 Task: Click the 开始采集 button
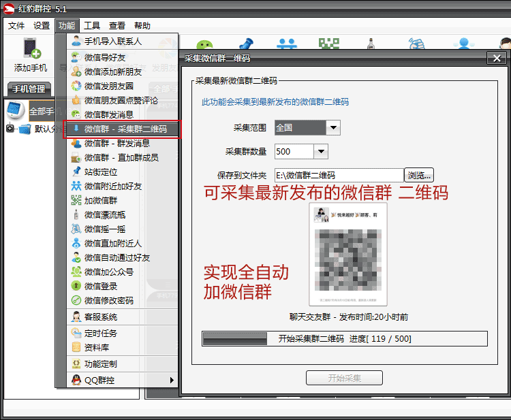pyautogui.click(x=344, y=378)
